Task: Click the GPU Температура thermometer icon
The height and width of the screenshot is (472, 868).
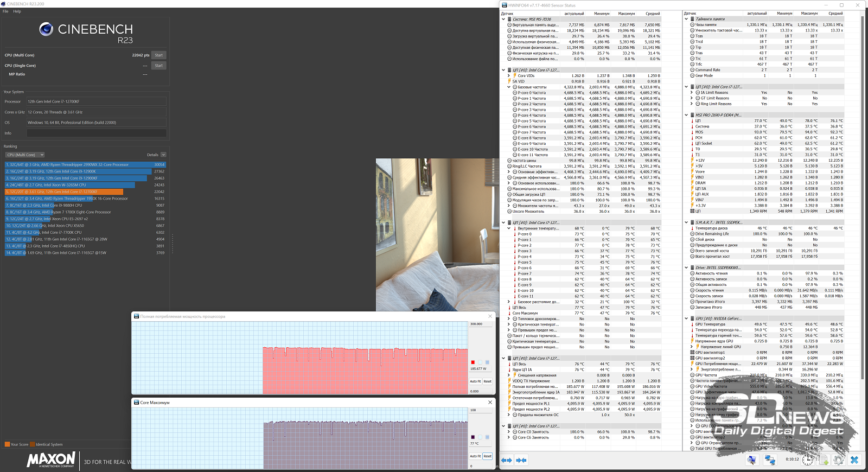Action: click(692, 324)
